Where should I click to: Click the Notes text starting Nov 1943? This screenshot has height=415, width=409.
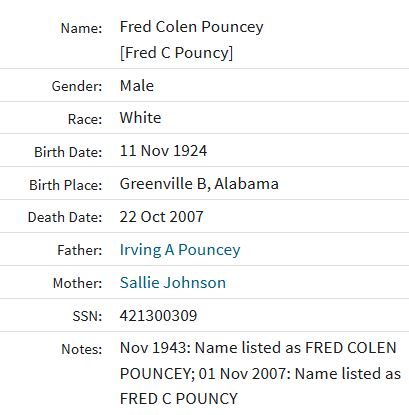pyautogui.click(x=260, y=373)
